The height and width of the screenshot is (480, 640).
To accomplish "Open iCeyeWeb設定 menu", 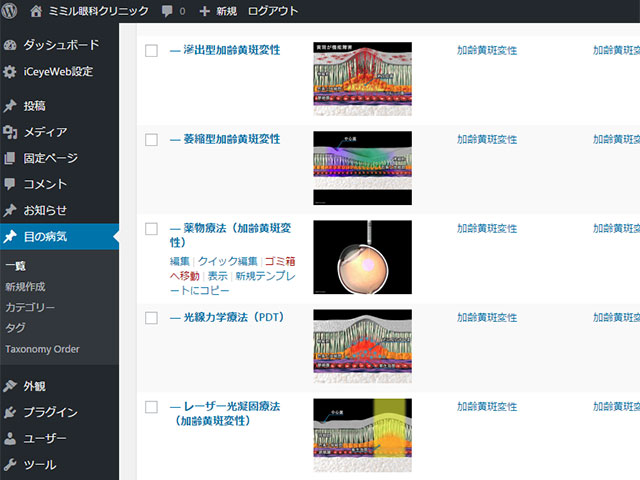I will [59, 72].
